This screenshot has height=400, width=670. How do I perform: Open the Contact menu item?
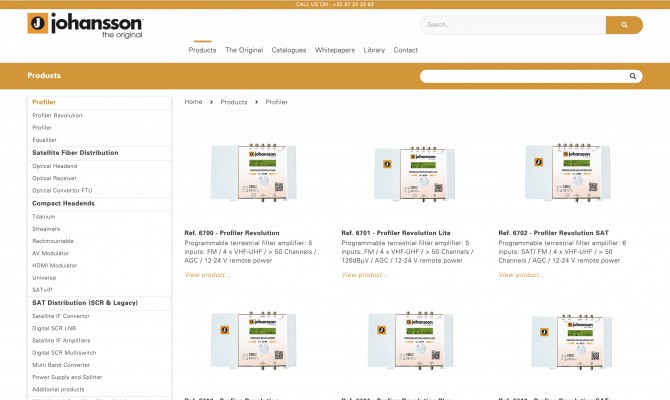point(406,50)
